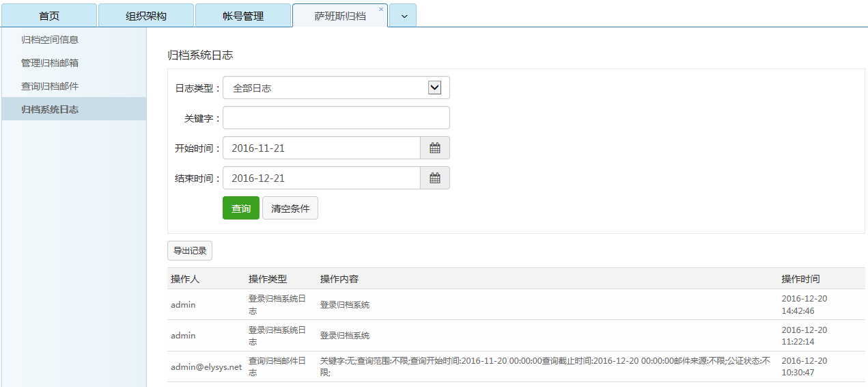Click the 清空条件 button
This screenshot has width=868, height=387.
click(290, 209)
